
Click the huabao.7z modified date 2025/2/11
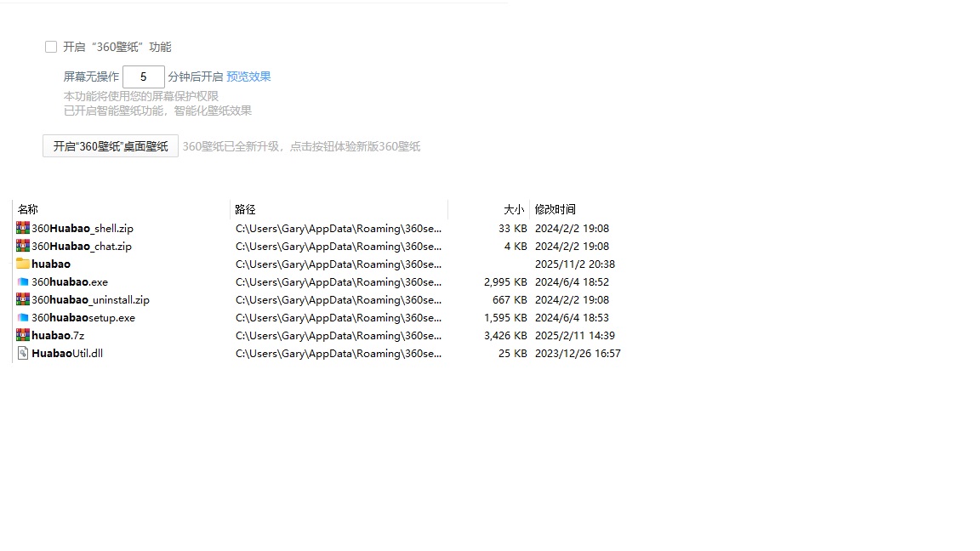(x=575, y=335)
